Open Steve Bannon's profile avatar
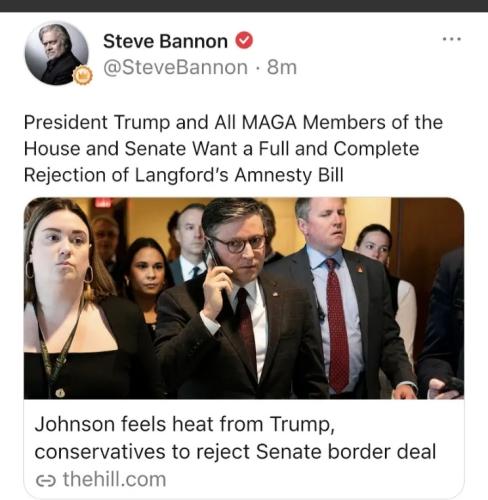488x500 pixels. tap(57, 53)
